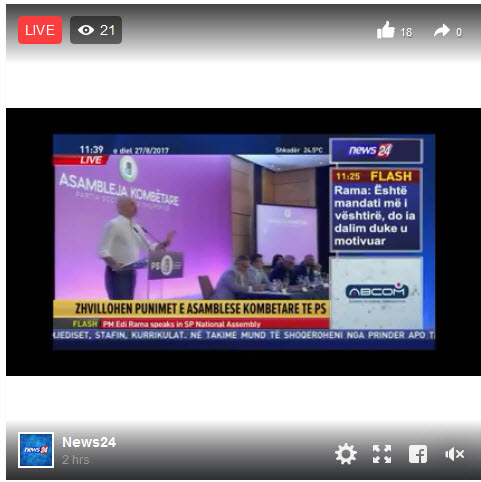
Task: Click the red LIVE badge
Action: click(x=40, y=30)
